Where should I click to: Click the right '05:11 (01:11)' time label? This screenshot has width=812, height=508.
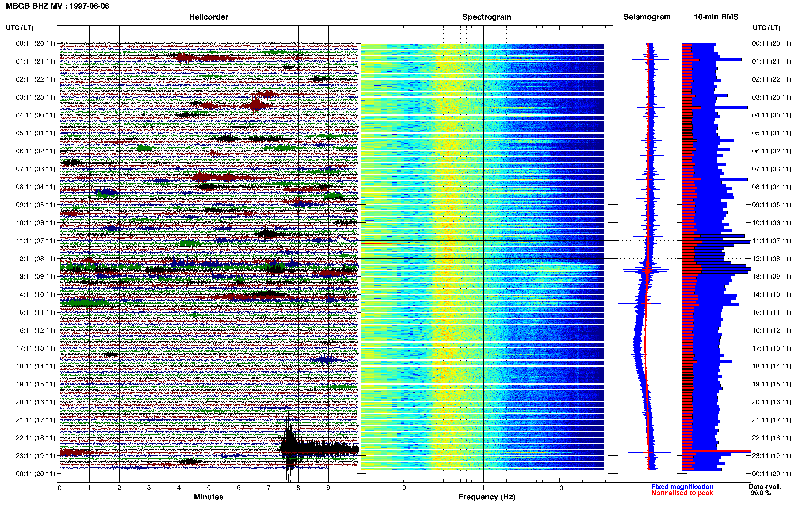(772, 133)
